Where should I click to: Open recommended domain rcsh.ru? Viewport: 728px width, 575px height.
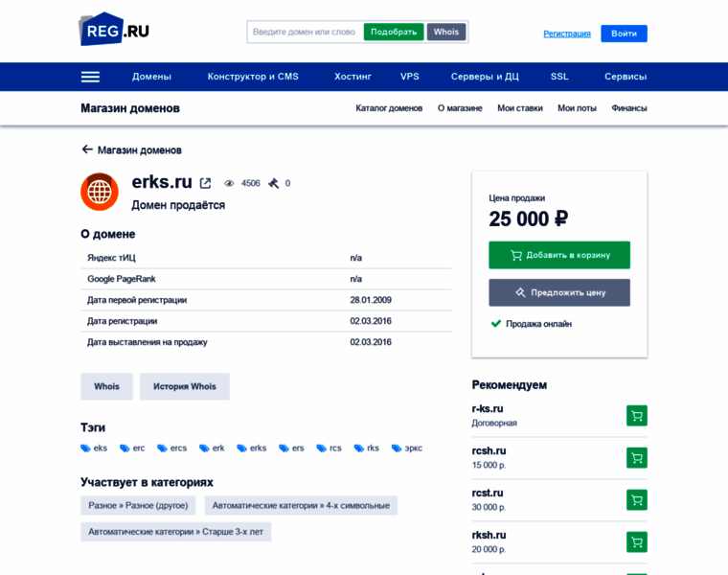[489, 451]
